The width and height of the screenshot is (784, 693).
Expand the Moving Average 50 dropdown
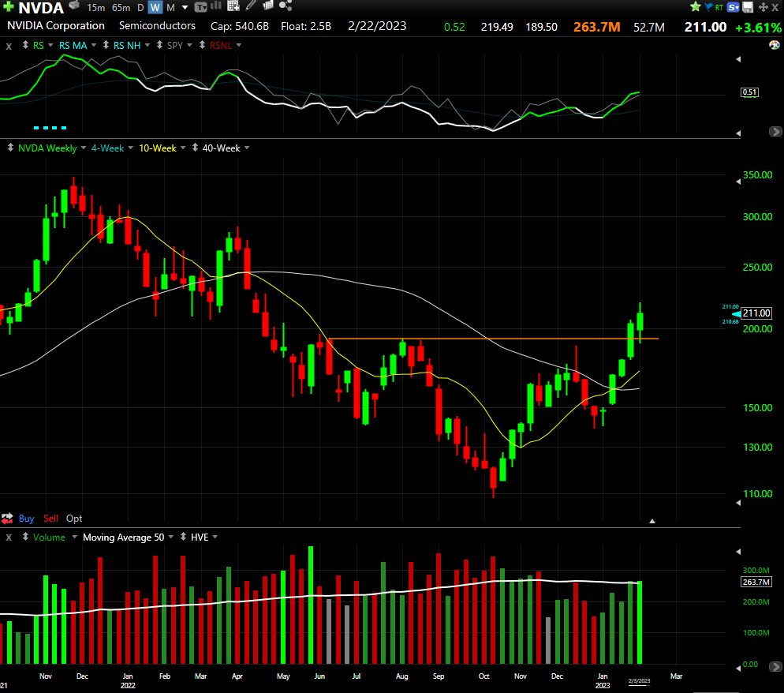point(171,537)
